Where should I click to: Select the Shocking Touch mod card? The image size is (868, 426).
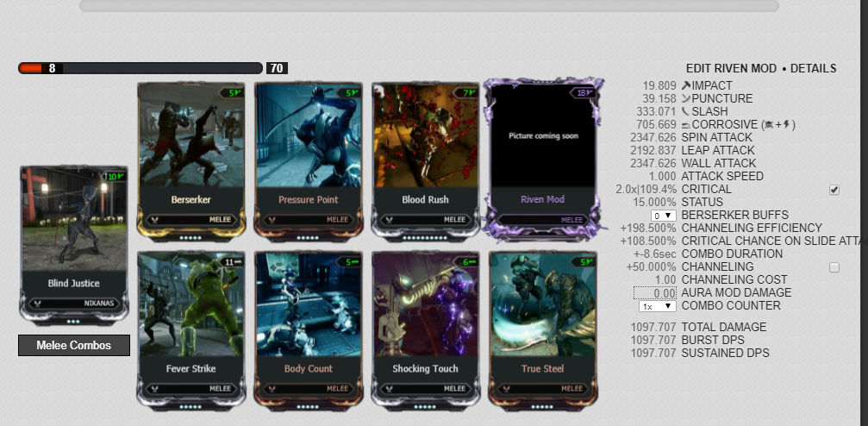[x=425, y=331]
